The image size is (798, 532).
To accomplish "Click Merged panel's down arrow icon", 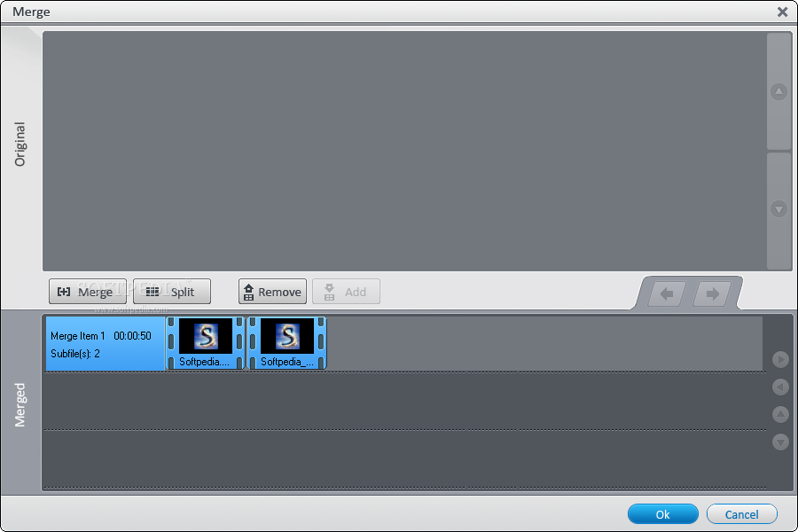I will (780, 442).
